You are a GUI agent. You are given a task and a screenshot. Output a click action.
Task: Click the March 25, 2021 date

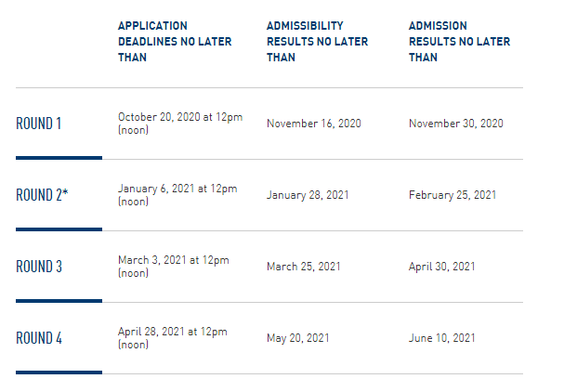coord(303,267)
